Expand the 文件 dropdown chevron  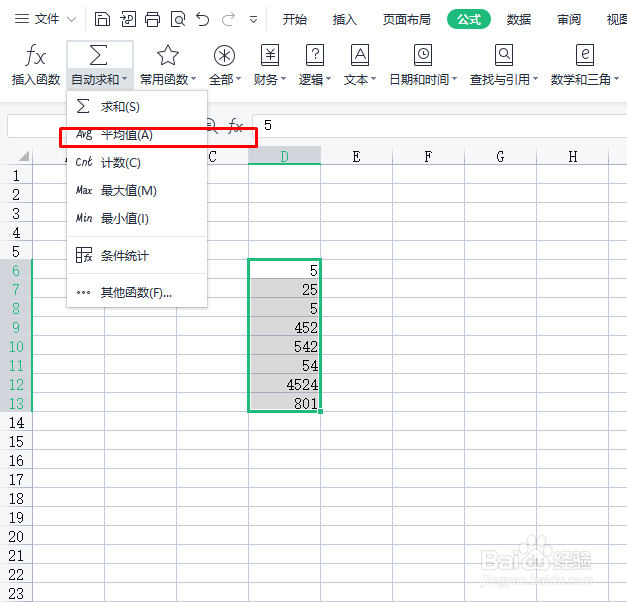click(x=71, y=19)
